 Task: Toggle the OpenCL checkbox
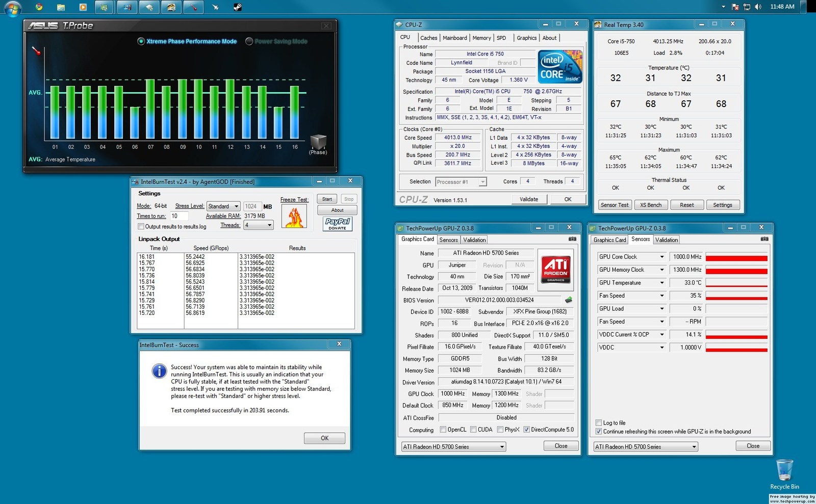[443, 430]
